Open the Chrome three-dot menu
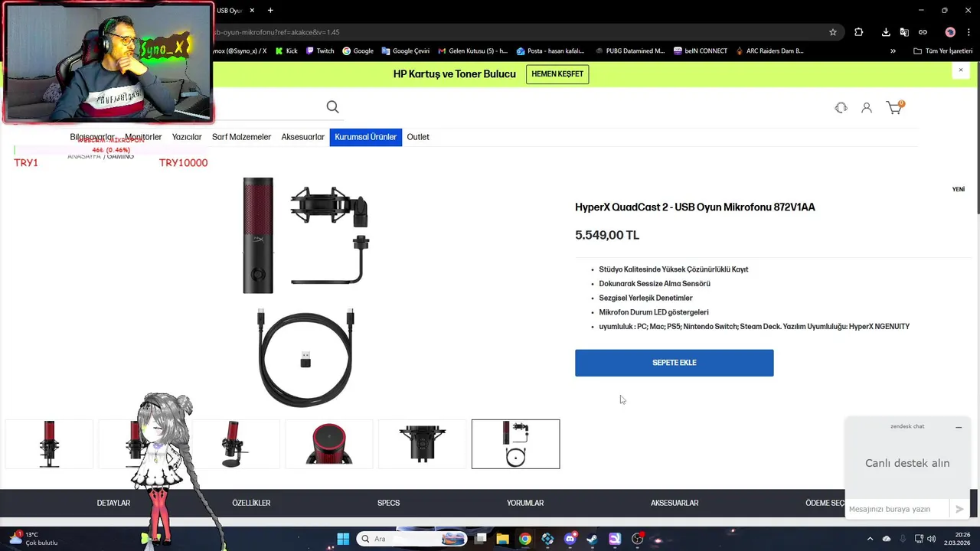980x551 pixels. [x=970, y=32]
